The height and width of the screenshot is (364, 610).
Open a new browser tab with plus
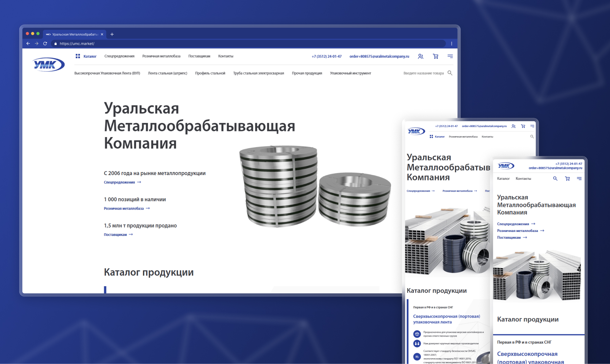click(112, 34)
